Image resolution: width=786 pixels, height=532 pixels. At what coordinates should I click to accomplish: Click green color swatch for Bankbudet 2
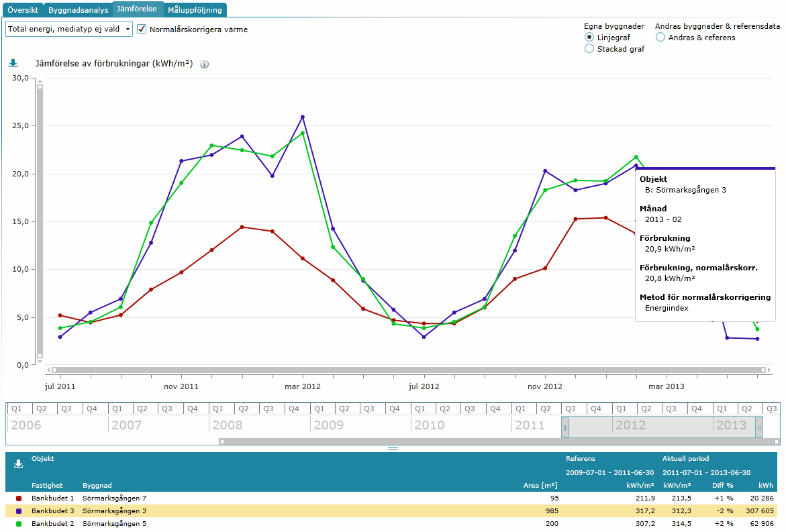pyautogui.click(x=19, y=523)
